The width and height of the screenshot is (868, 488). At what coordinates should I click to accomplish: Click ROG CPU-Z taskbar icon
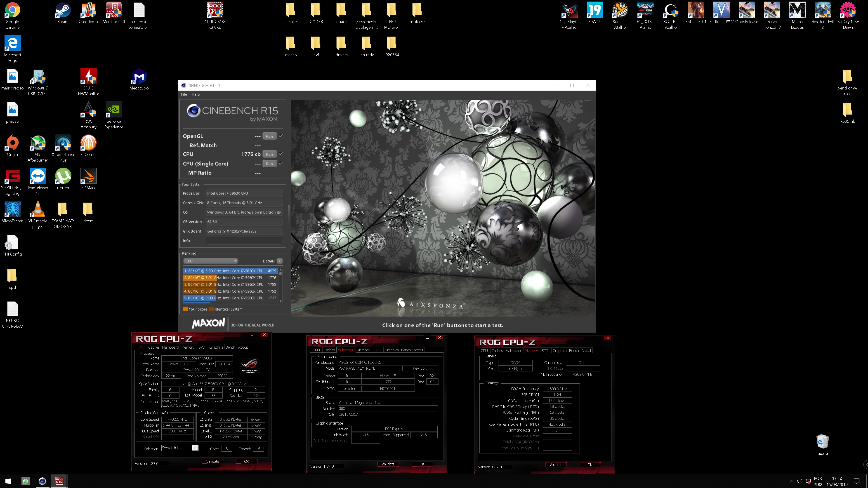[x=59, y=481]
